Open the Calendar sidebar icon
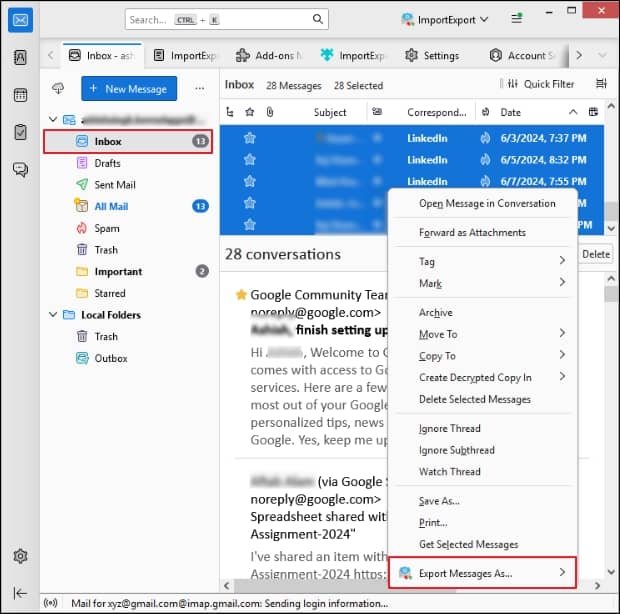Screen dimensions: 620x614 coord(20,95)
